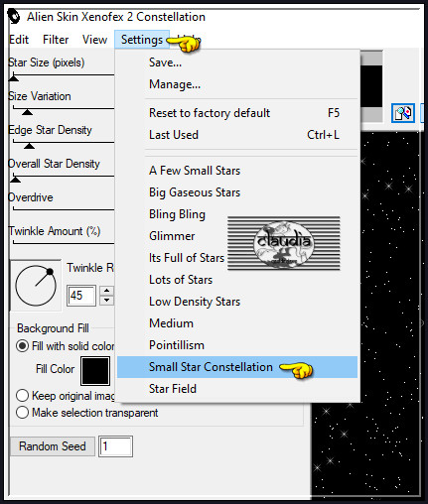Click the Twinkle Rotation value field
The width and height of the screenshot is (428, 504).
(81, 296)
